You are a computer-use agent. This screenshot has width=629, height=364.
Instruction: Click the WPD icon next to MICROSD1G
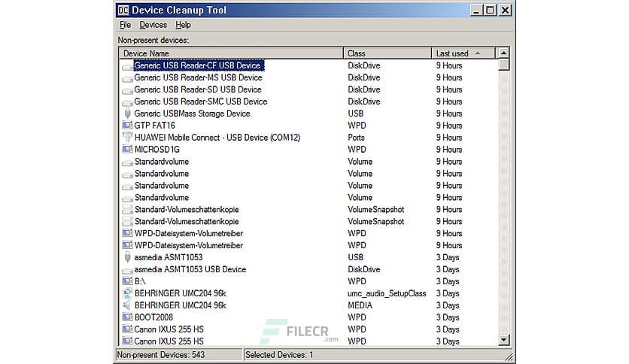tap(128, 149)
